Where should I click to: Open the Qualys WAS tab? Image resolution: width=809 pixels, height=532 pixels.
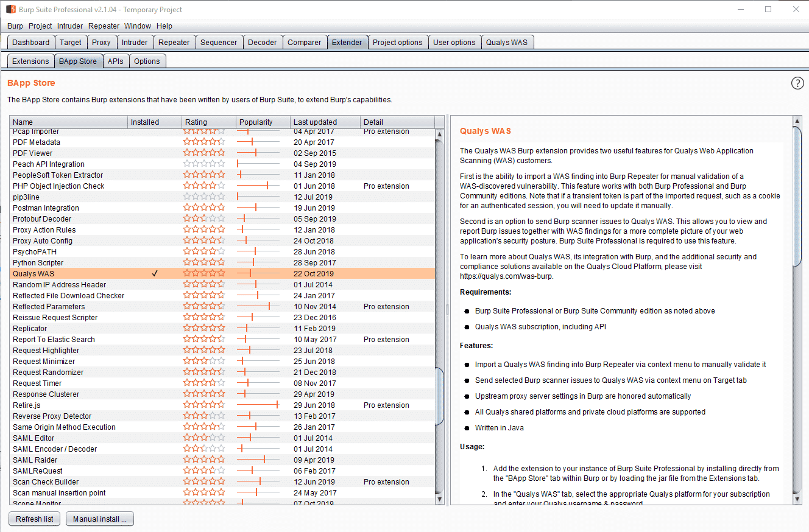507,43
